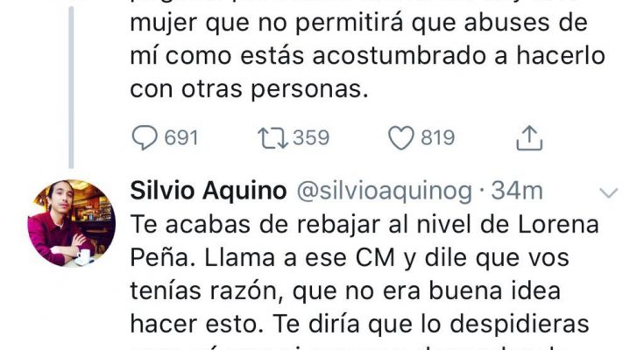Open the 34m timestamp of reply

tap(517, 191)
